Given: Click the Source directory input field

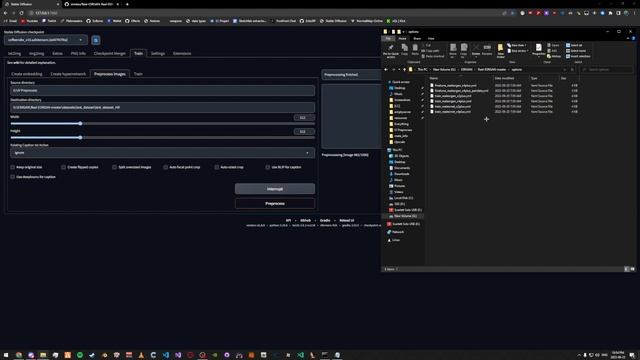Looking at the screenshot, I should click(162, 90).
